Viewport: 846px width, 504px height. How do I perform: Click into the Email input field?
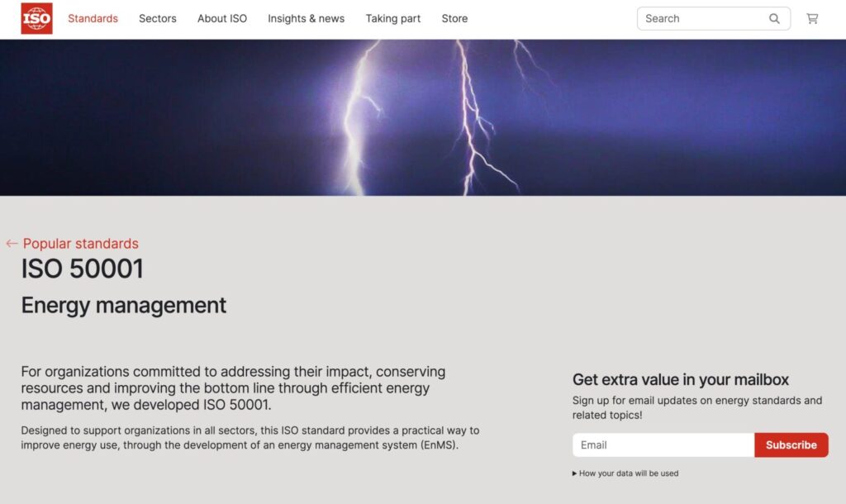[663, 445]
